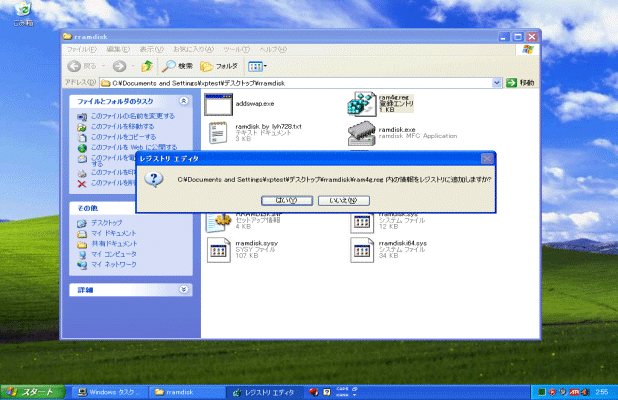The width and height of the screenshot is (618, 400).
Task: Open the 編集(E) menu
Action: (118, 49)
